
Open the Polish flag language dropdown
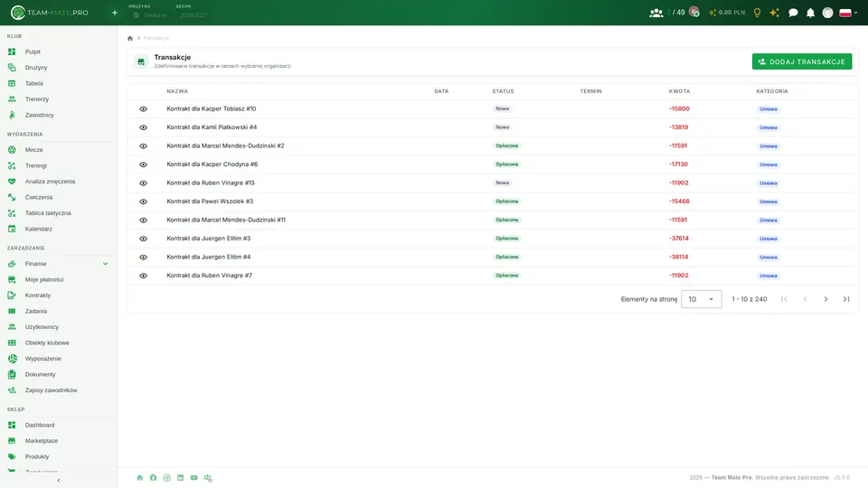(x=848, y=13)
